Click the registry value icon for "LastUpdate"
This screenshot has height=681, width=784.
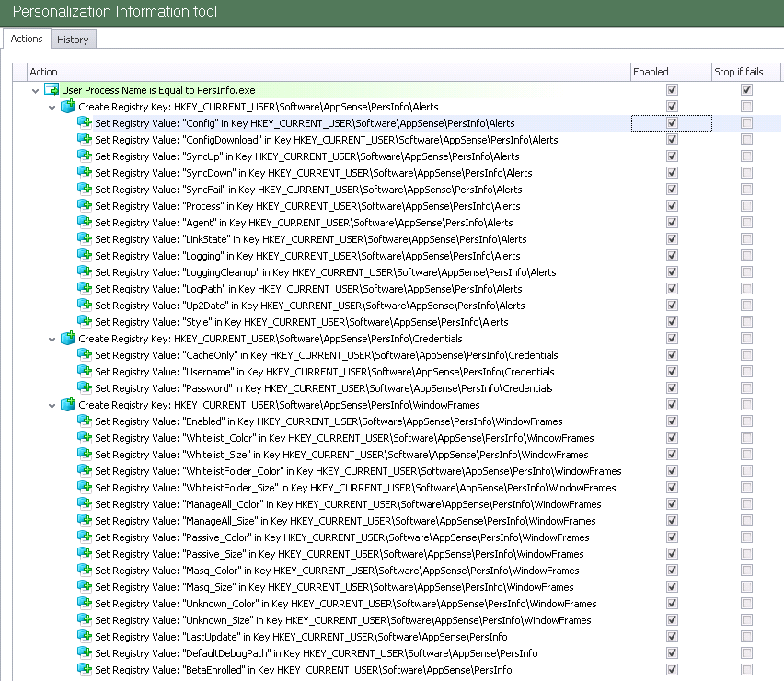click(85, 636)
